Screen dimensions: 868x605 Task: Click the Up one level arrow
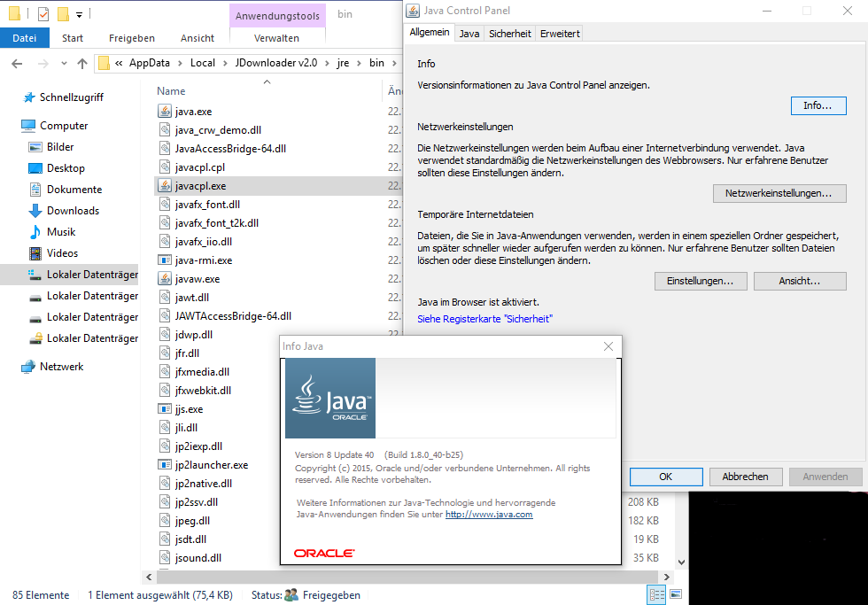[x=82, y=64]
